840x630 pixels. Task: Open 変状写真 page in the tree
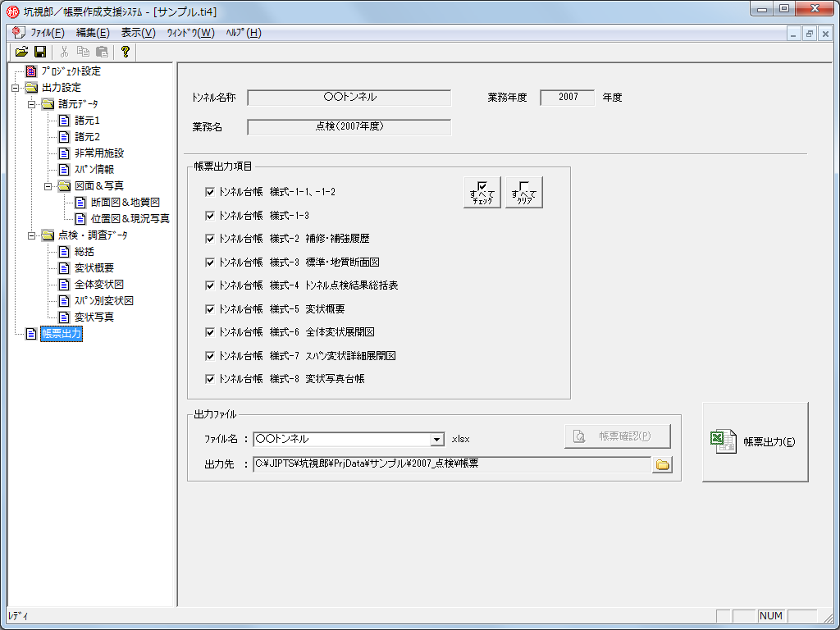point(94,317)
